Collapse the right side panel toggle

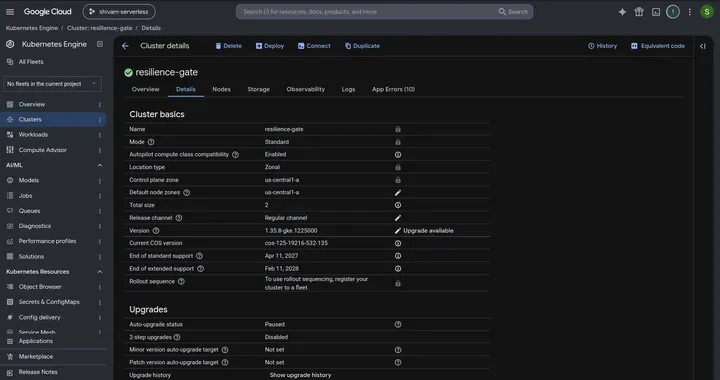coord(703,46)
